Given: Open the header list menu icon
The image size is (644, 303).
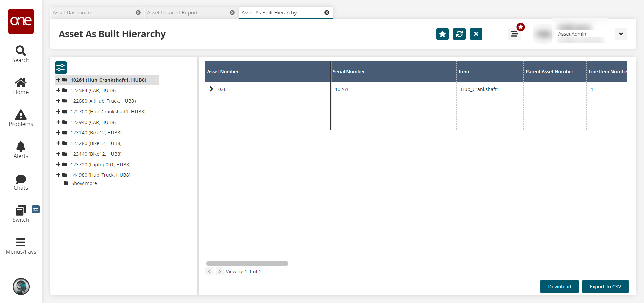Looking at the screenshot, I should (x=514, y=34).
